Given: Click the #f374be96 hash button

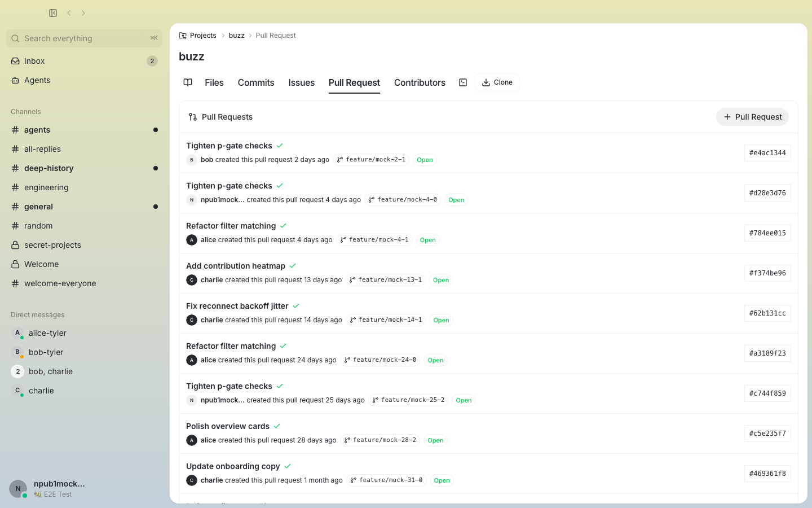Looking at the screenshot, I should 767,273.
